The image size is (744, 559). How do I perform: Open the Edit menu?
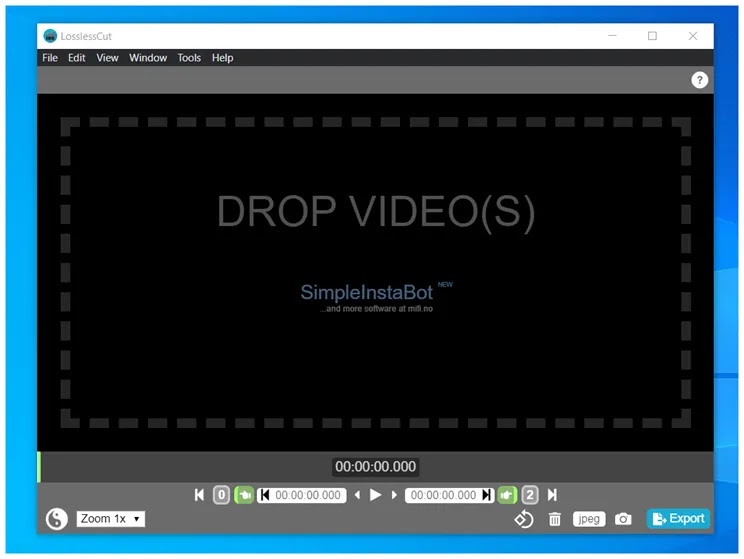pos(76,58)
